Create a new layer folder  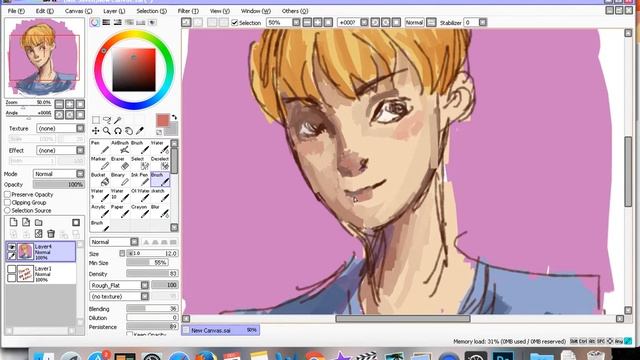click(39, 222)
